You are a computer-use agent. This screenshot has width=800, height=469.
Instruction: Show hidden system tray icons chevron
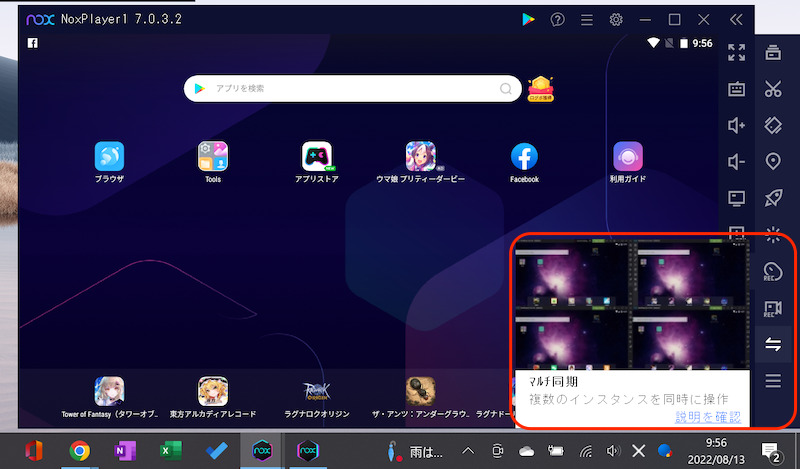[x=467, y=449]
